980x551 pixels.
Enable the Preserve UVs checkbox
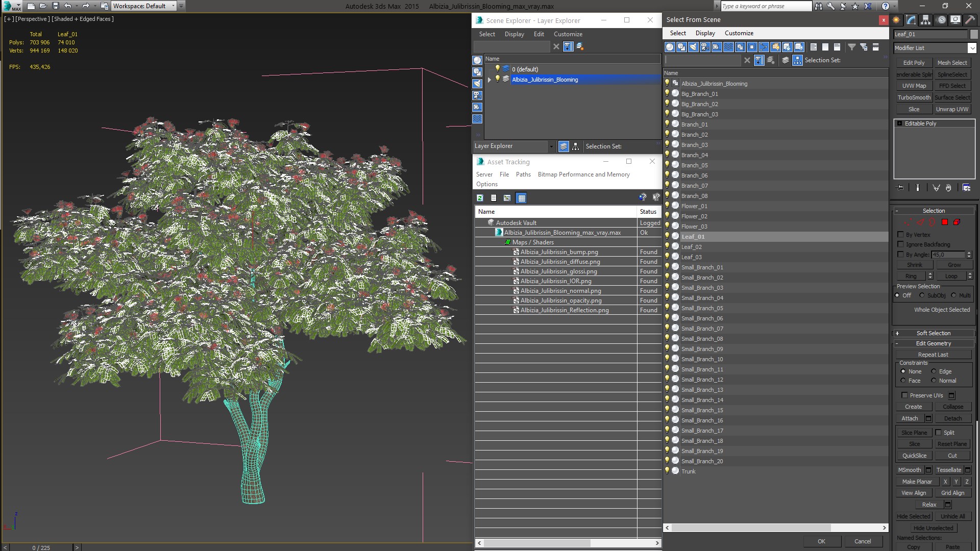click(x=904, y=395)
